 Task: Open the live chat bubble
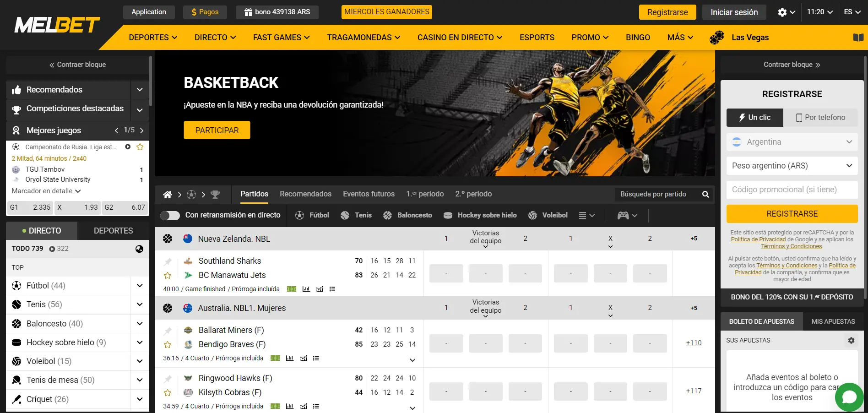click(849, 397)
